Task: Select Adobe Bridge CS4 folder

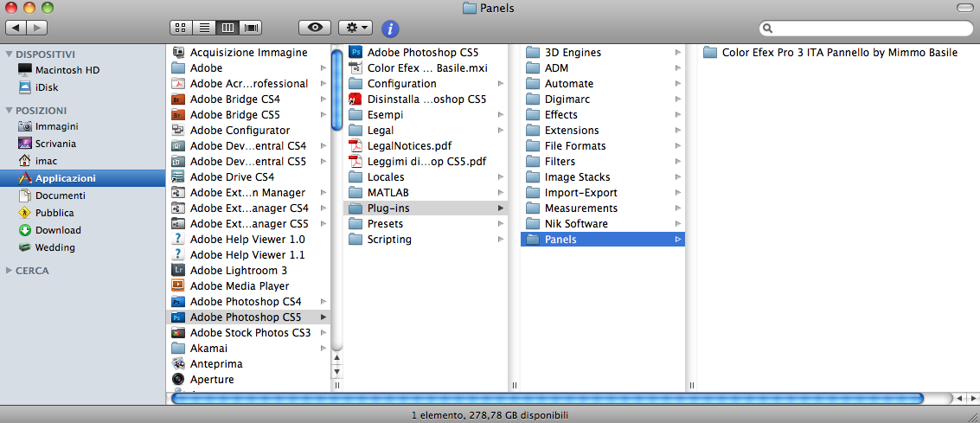Action: (x=248, y=99)
